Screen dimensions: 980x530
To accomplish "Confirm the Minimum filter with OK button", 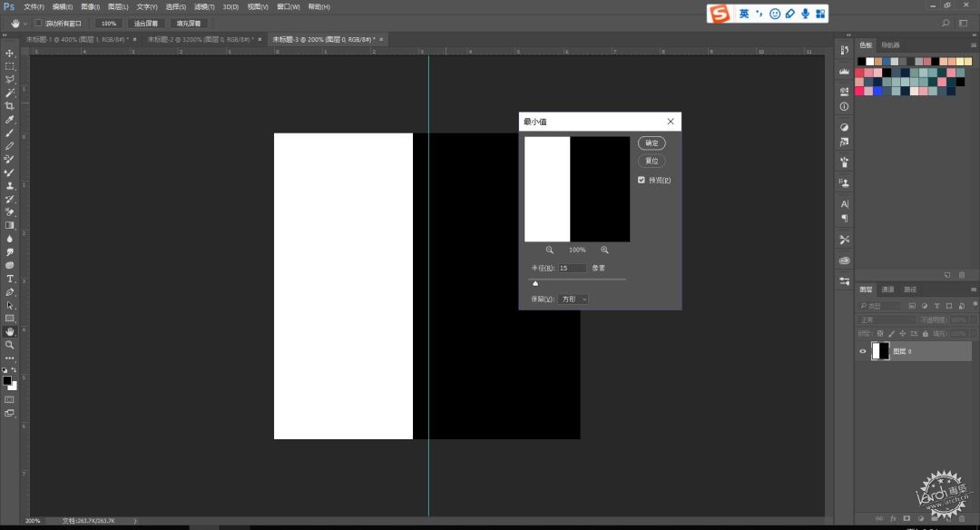I will click(652, 143).
